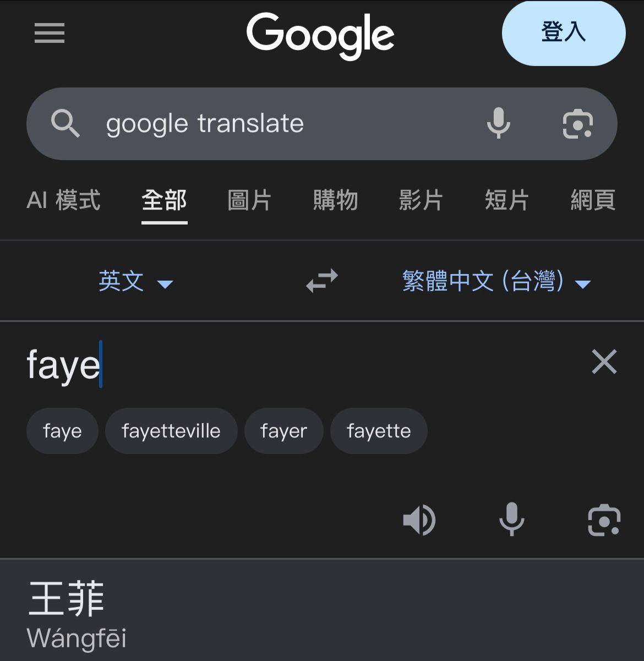Switch to the AI 模式 tab

point(63,200)
